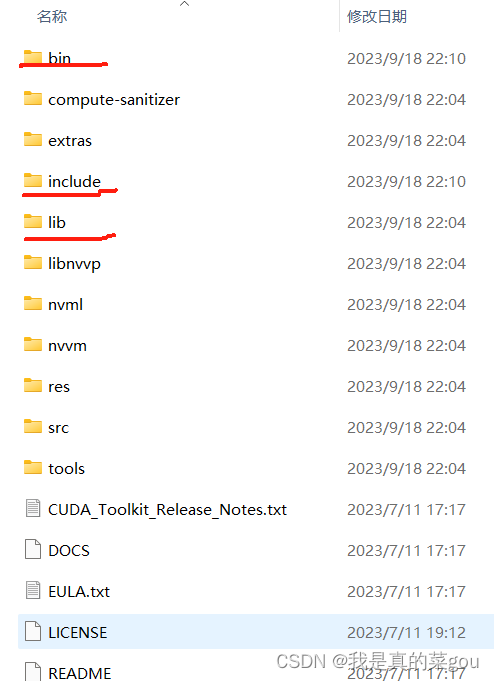494x681 pixels.
Task: Click the DOCS file icon
Action: 33,549
